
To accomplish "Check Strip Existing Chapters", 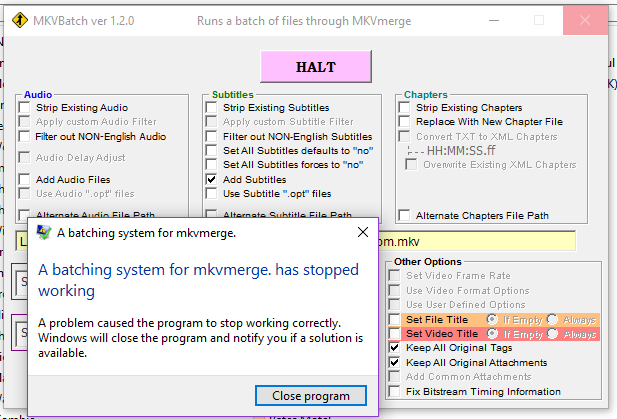I will 404,107.
